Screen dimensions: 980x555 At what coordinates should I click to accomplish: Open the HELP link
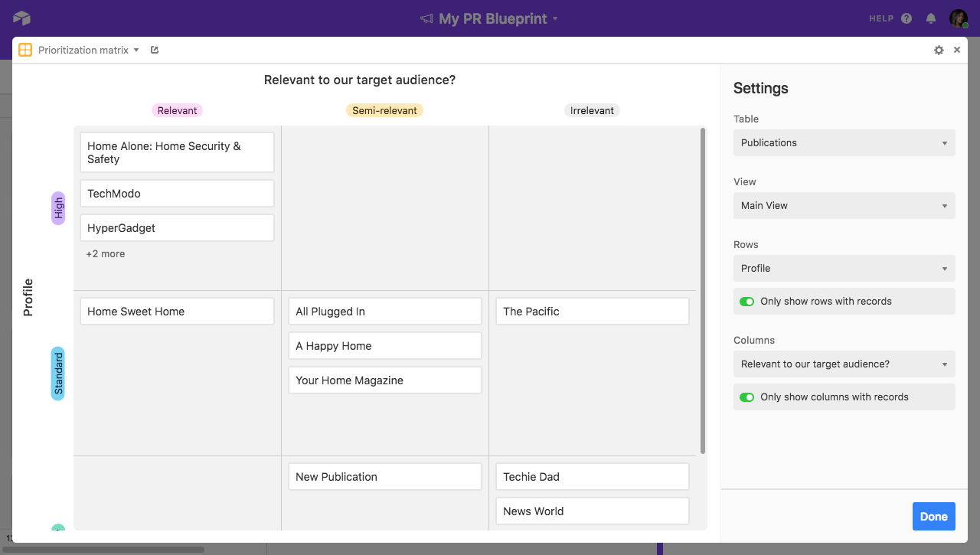pos(881,18)
